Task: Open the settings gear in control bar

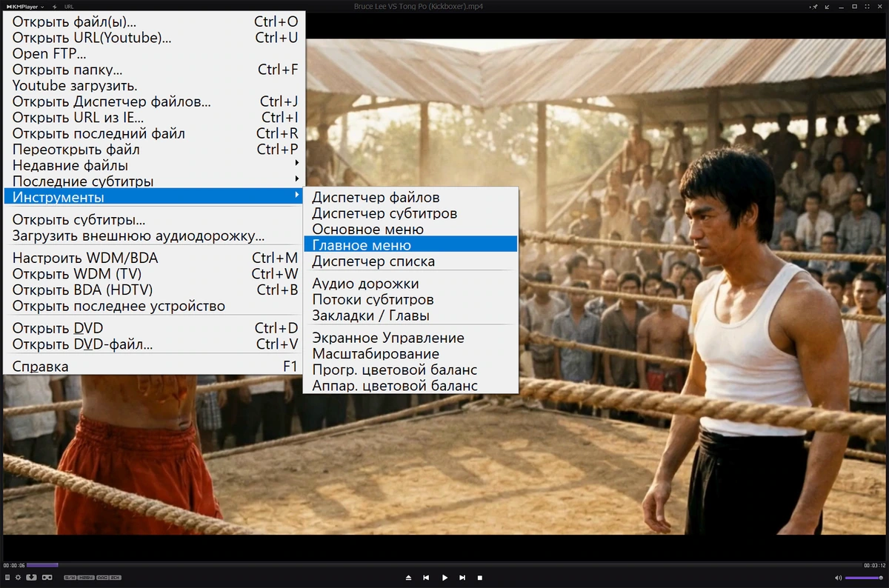Action: point(18,577)
